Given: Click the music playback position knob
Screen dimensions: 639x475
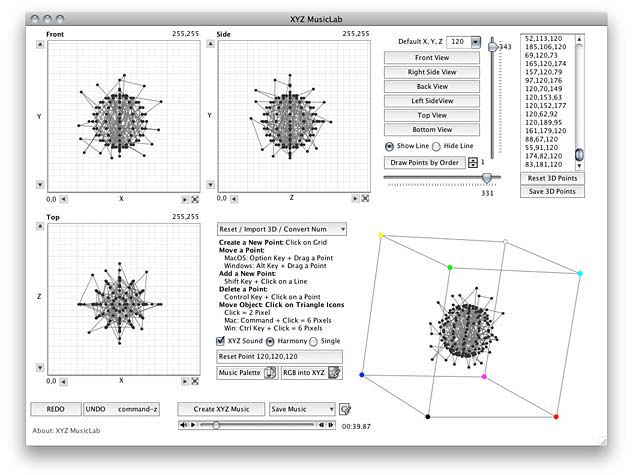Looking at the screenshot, I should click(x=216, y=425).
